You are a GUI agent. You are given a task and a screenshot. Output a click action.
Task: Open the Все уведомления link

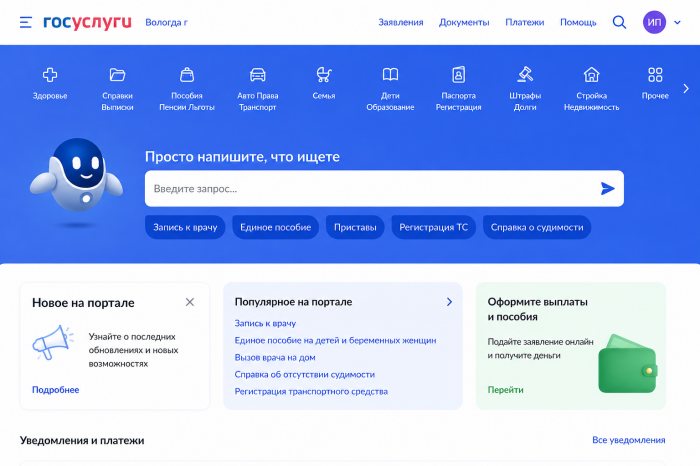point(629,440)
